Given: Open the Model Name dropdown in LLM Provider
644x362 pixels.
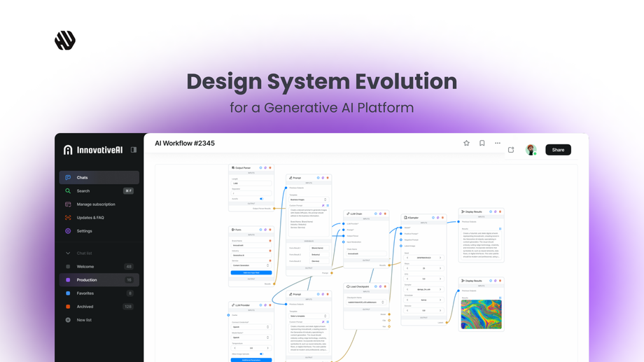Looking at the screenshot, I should click(x=251, y=337).
